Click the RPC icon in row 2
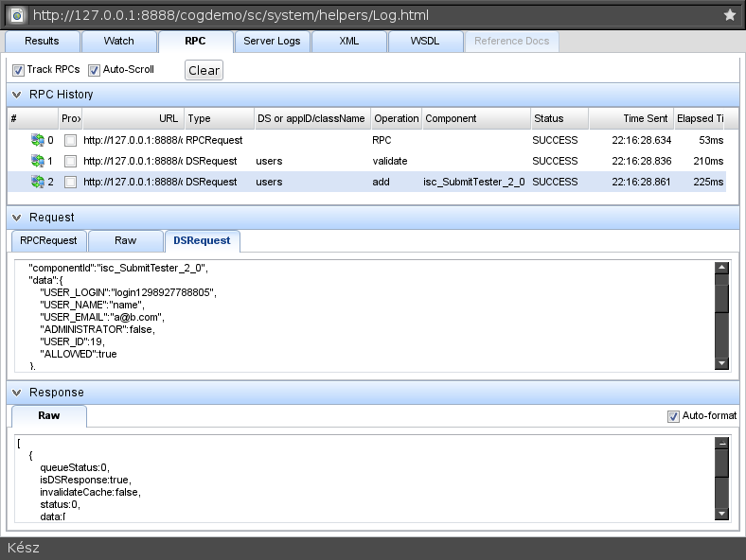This screenshot has height=560, width=746. [37, 182]
